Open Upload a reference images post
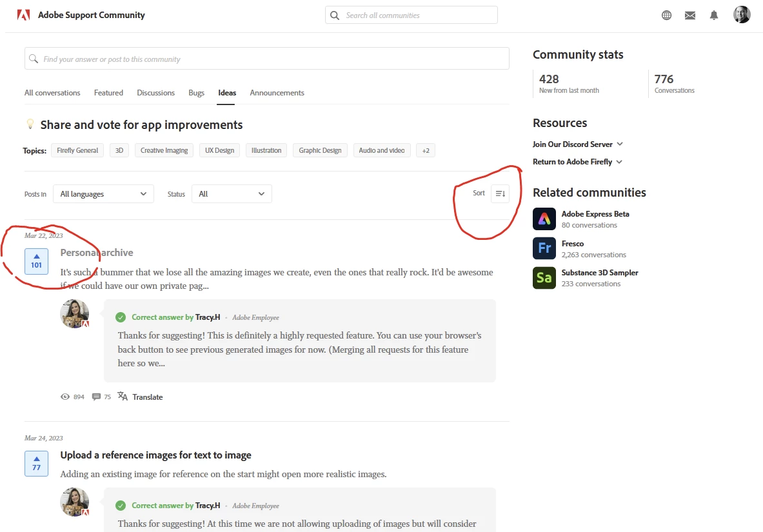Screen dimensions: 763x532 point(155,455)
